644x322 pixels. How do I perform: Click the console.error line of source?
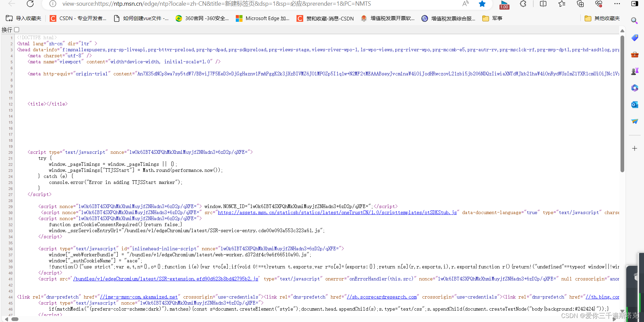click(116, 182)
